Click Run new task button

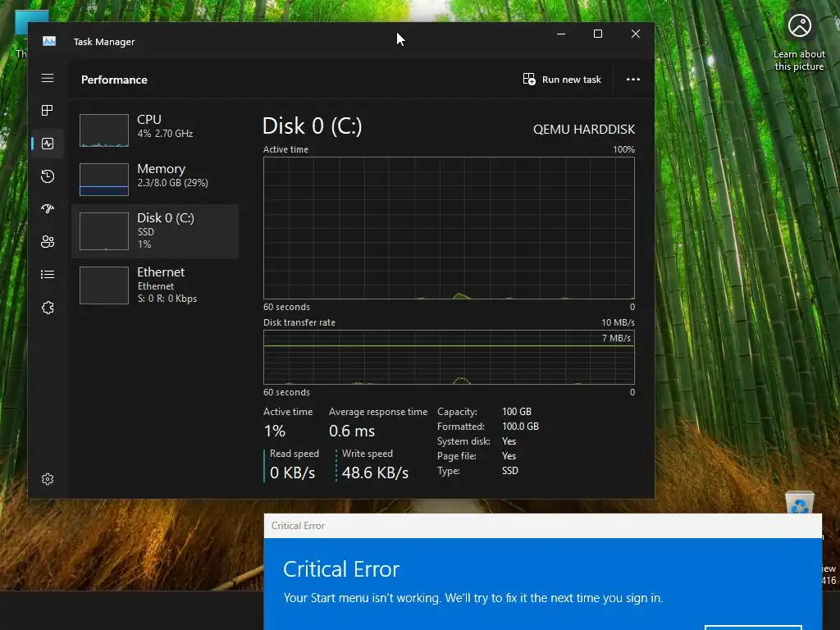562,80
